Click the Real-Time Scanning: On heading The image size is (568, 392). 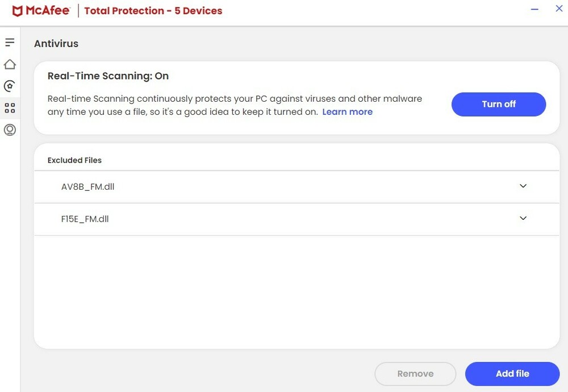(x=108, y=76)
